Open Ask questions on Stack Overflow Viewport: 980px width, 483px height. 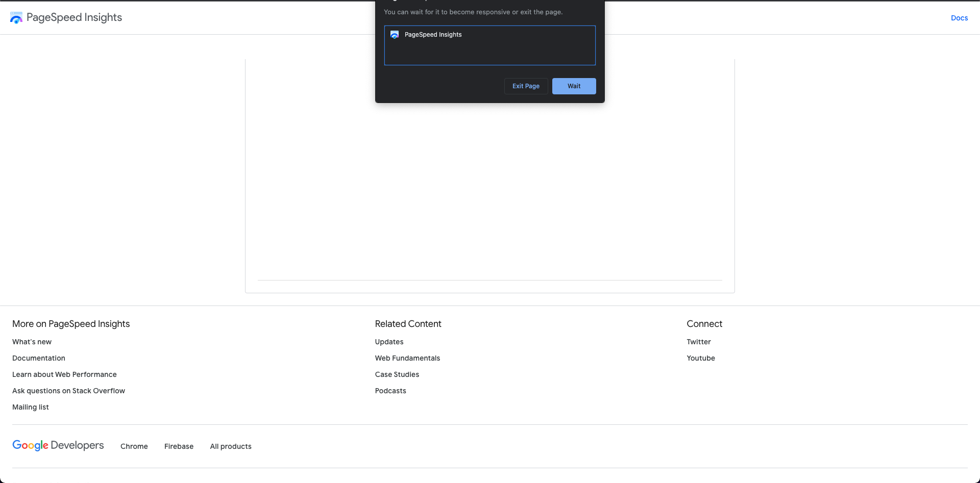coord(68,391)
